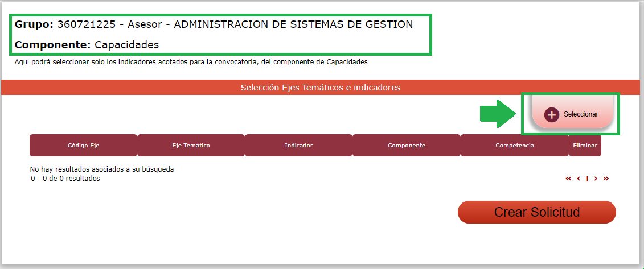Click the plus icon inside Seleccionar button
Image resolution: width=644 pixels, height=269 pixels.
click(551, 114)
